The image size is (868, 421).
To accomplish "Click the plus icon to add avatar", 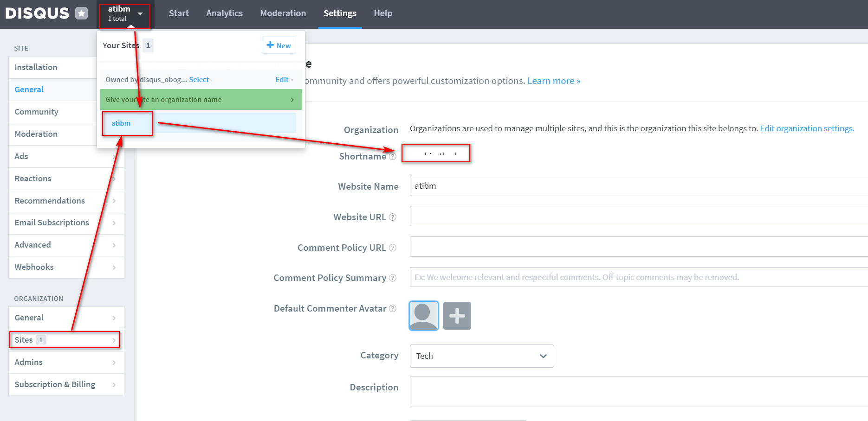I will tap(457, 316).
